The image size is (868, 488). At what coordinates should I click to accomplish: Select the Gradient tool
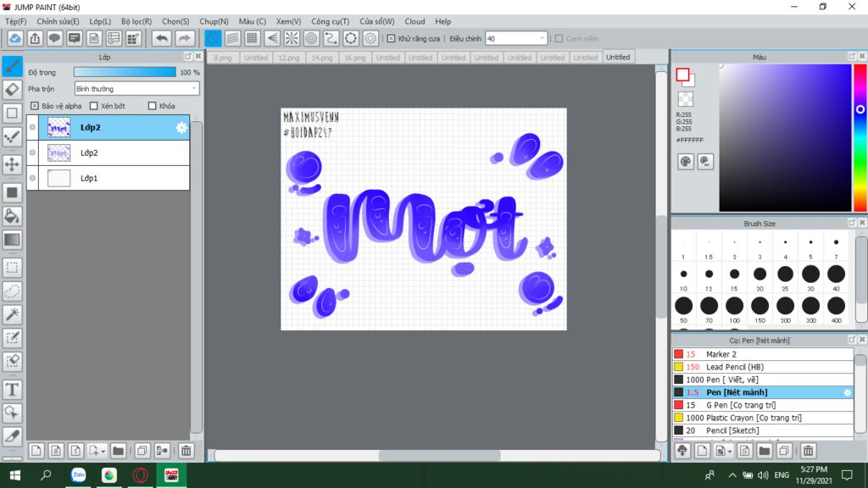pyautogui.click(x=12, y=240)
